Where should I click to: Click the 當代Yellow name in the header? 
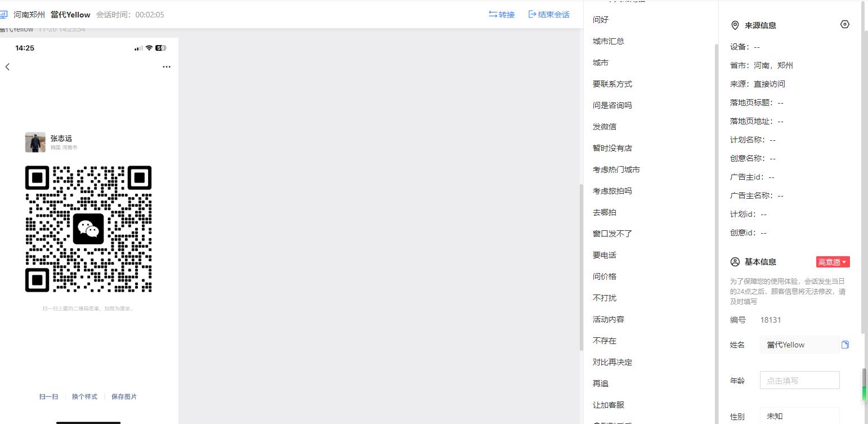70,15
